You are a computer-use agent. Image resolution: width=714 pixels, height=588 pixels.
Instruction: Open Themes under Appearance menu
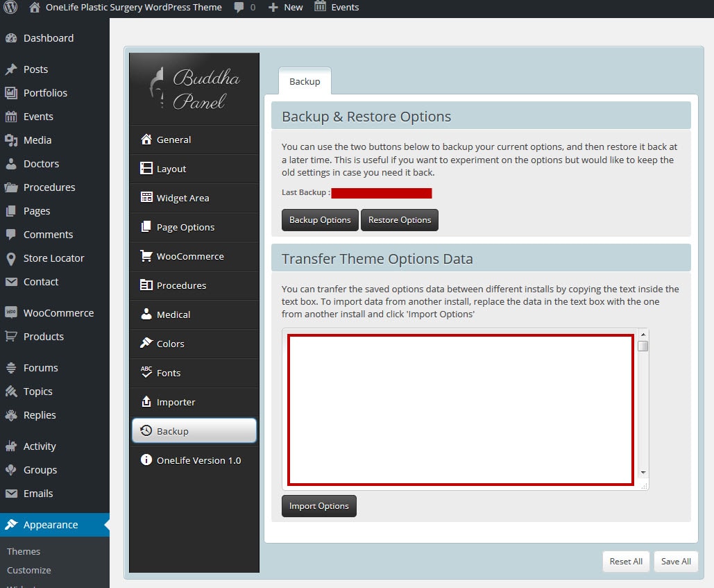coord(24,551)
